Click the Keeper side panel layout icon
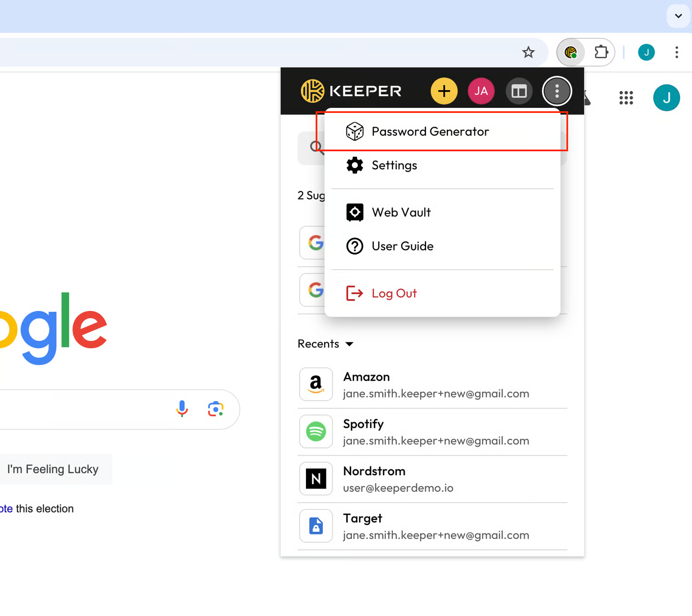Viewport: 692px width, 616px height. [x=519, y=91]
